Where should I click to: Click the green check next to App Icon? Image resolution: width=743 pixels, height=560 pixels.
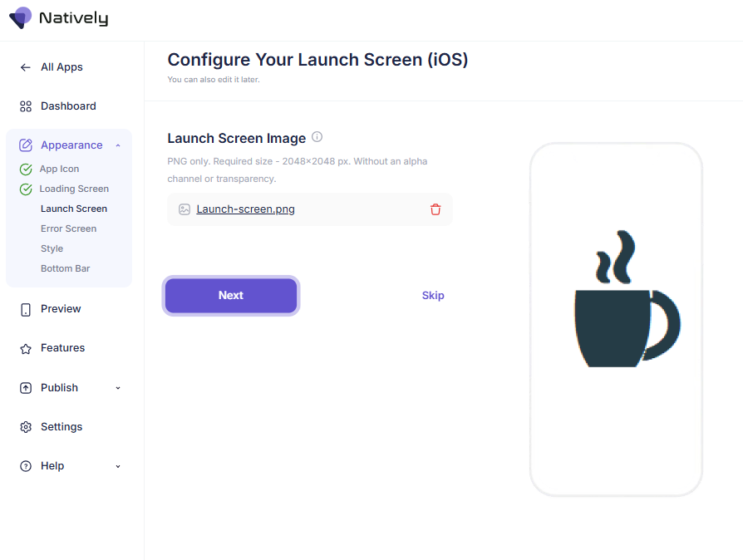(x=26, y=169)
